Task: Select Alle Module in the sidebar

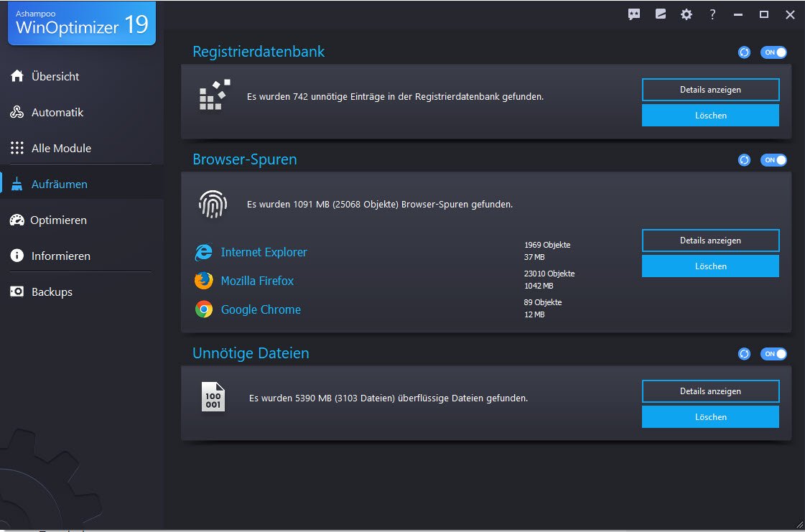Action: coord(60,149)
